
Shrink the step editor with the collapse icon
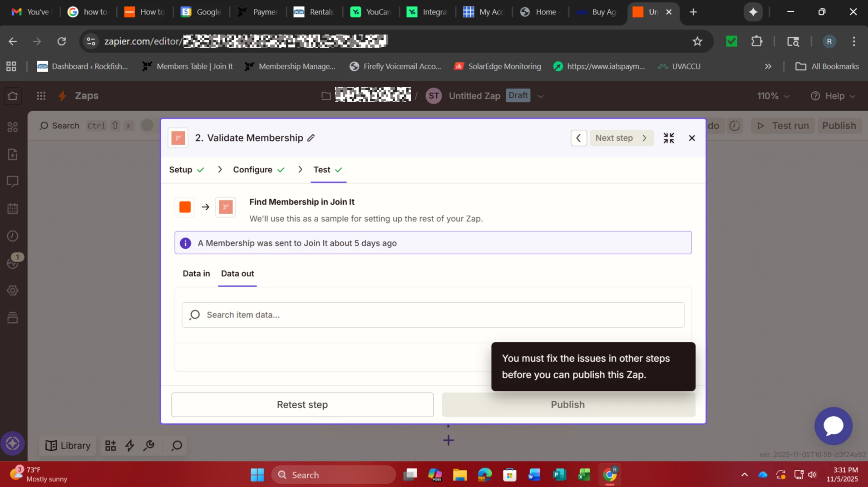pos(669,138)
